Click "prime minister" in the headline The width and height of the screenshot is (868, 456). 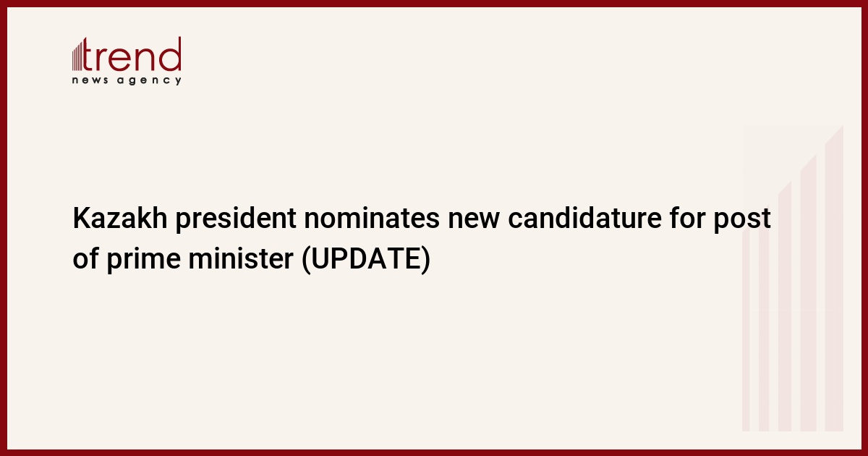pos(197,260)
